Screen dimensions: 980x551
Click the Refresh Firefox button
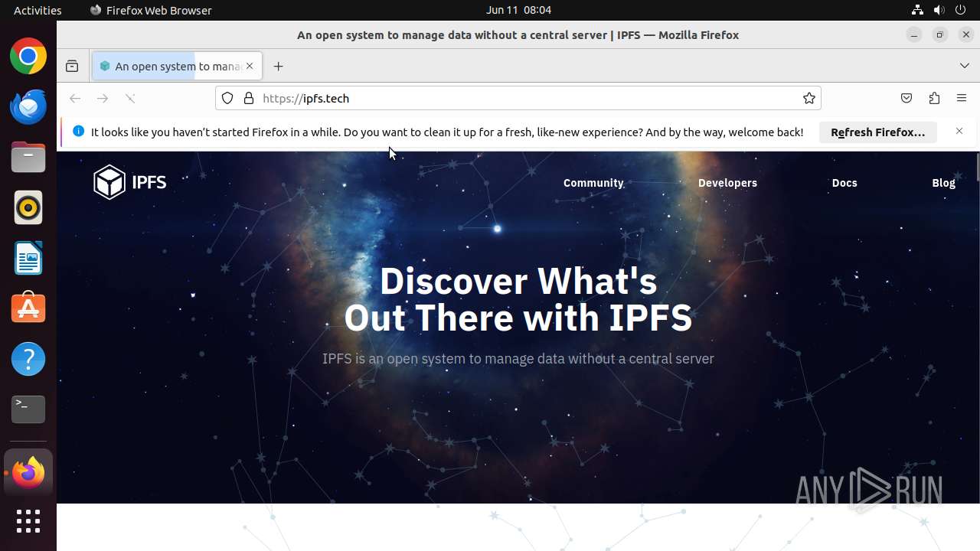coord(877,132)
